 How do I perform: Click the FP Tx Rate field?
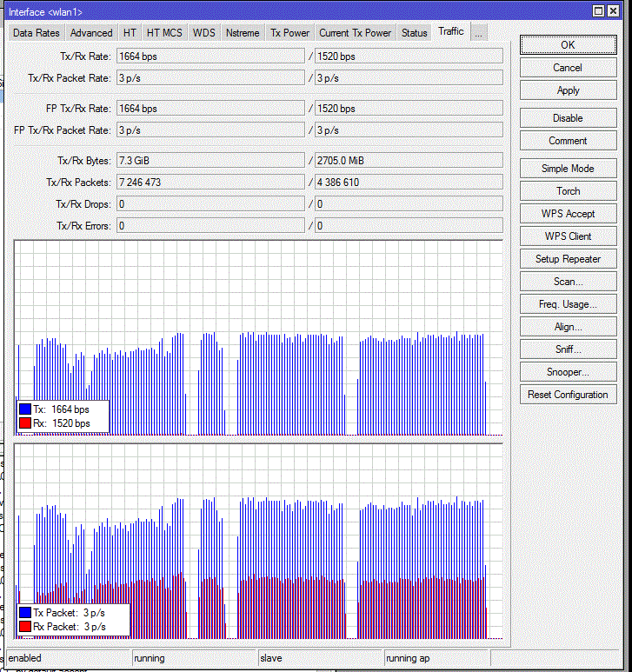pos(210,109)
